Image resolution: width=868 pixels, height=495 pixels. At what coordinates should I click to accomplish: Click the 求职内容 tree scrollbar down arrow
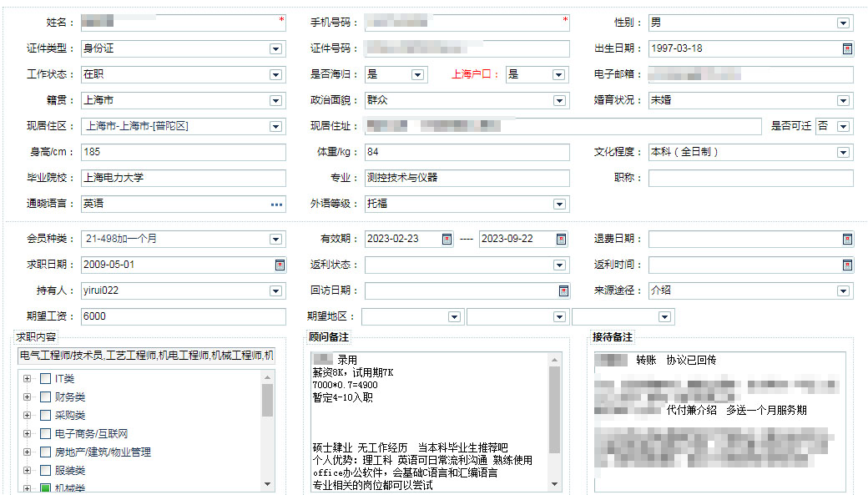[x=267, y=484]
